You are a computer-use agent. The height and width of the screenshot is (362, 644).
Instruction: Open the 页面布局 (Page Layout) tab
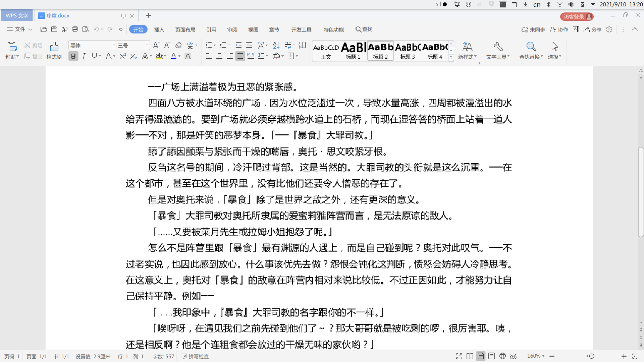pos(185,30)
